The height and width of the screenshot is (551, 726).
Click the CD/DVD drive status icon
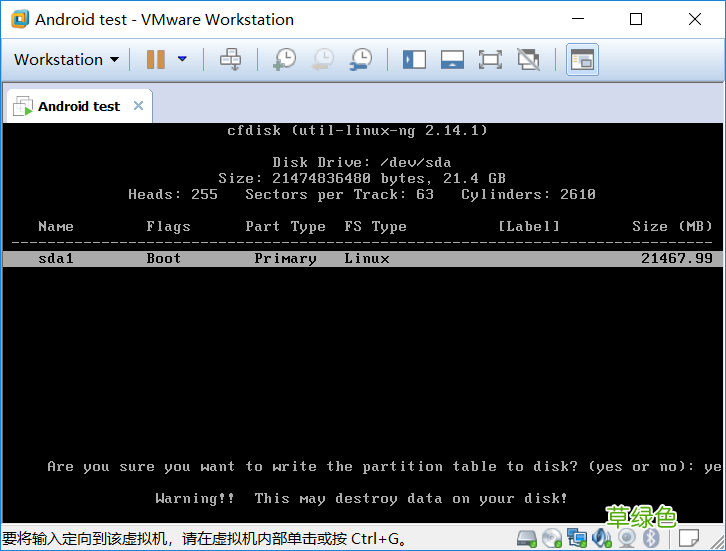click(551, 538)
